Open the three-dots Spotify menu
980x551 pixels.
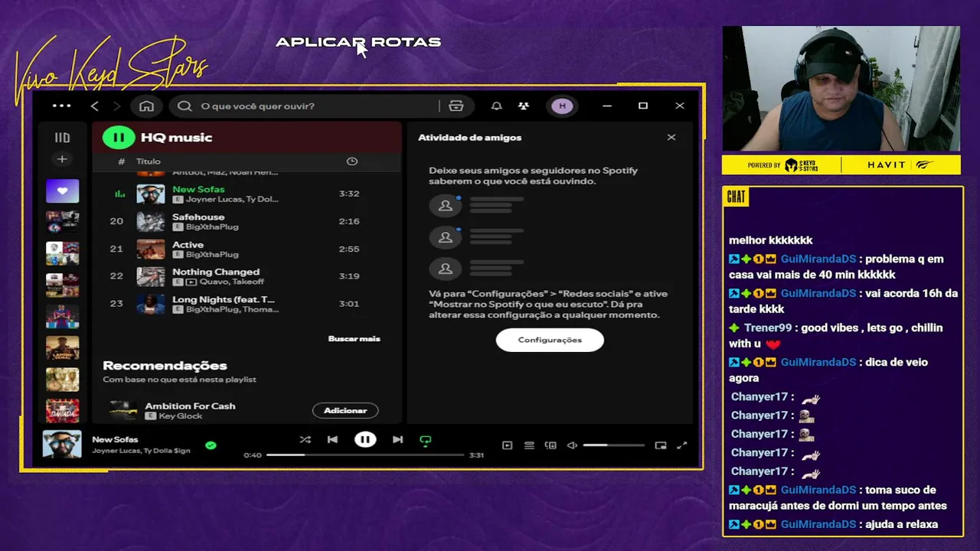click(62, 106)
